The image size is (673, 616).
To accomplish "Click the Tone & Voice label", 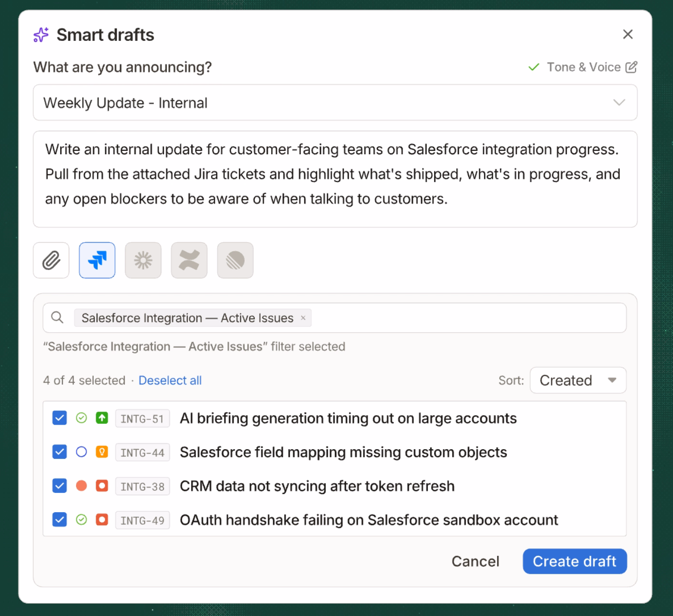I will point(584,67).
